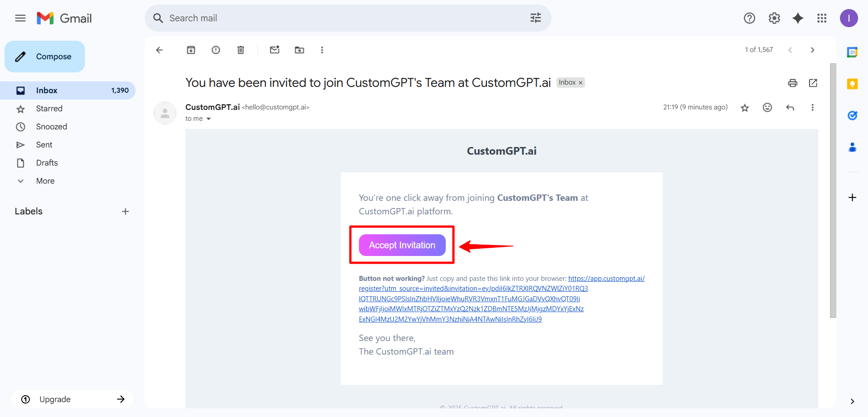Click the Accept Invitation button
The height and width of the screenshot is (417, 868).
point(402,245)
